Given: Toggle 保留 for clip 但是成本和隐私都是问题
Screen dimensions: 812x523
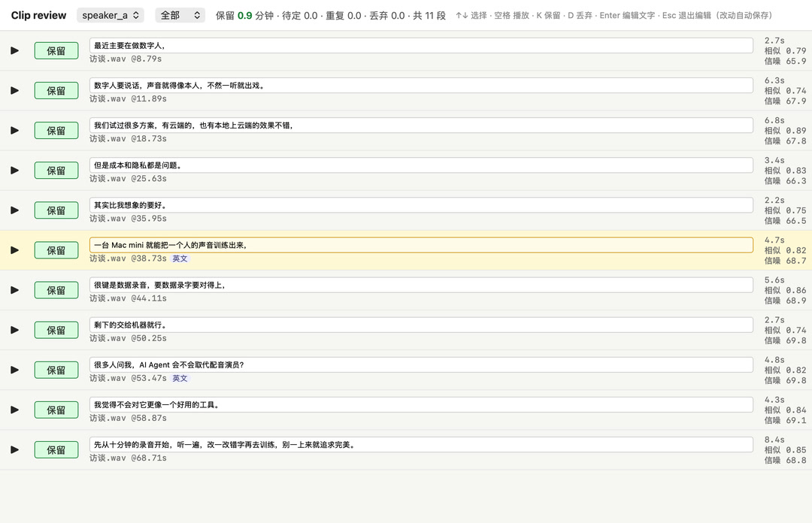Looking at the screenshot, I should (56, 171).
